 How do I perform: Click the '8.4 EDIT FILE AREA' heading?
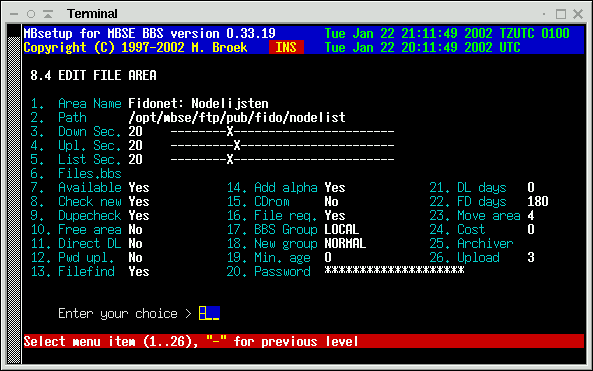(93, 76)
